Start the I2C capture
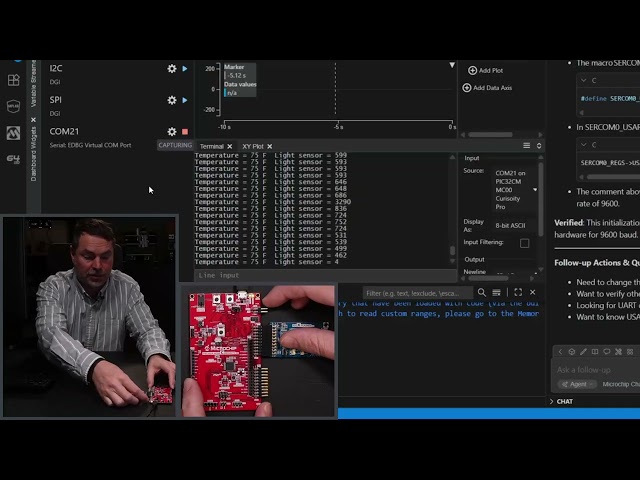Screen dimensions: 640x480 click(x=185, y=69)
